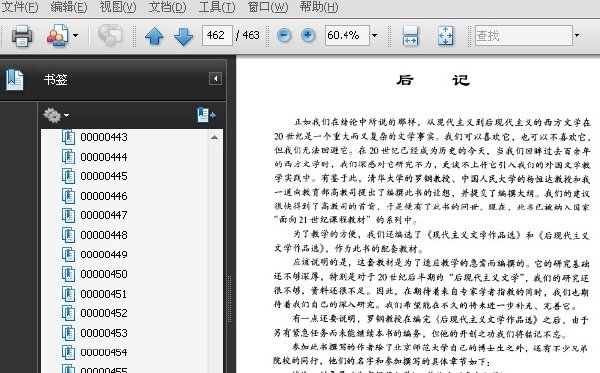Open the 工具(T) menu

tap(217, 7)
